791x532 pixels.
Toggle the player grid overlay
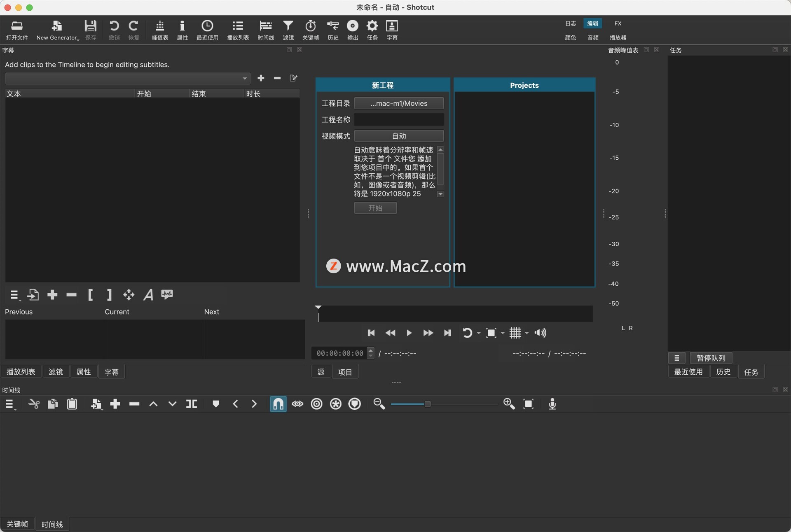pos(515,333)
